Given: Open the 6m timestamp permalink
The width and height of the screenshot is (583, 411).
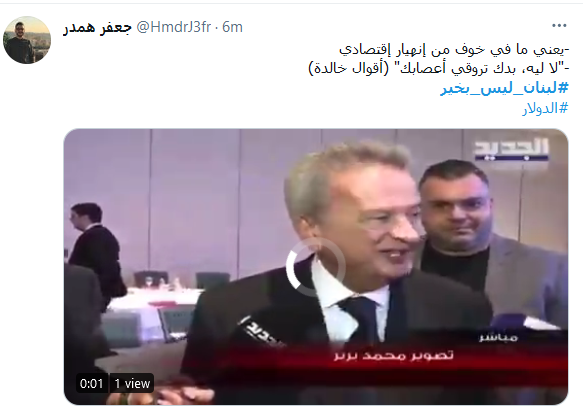Looking at the screenshot, I should [x=232, y=27].
